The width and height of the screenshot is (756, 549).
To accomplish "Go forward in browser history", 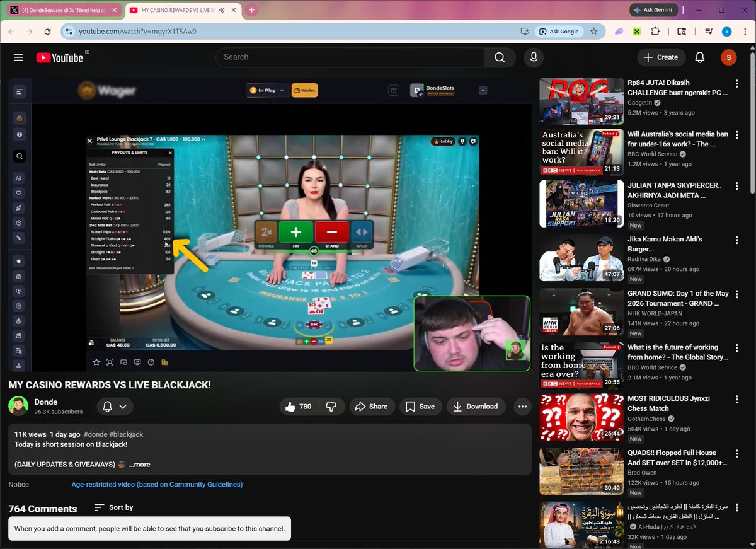I will click(x=30, y=32).
